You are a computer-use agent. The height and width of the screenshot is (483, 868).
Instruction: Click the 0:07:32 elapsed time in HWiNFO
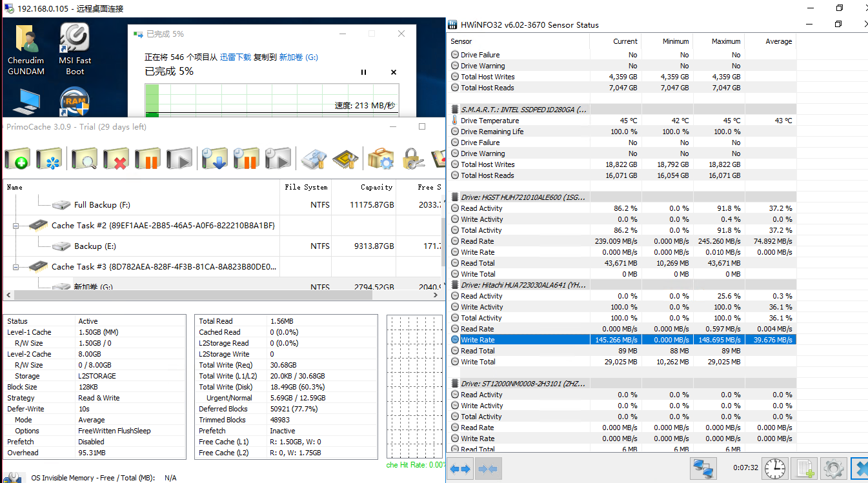pos(745,468)
